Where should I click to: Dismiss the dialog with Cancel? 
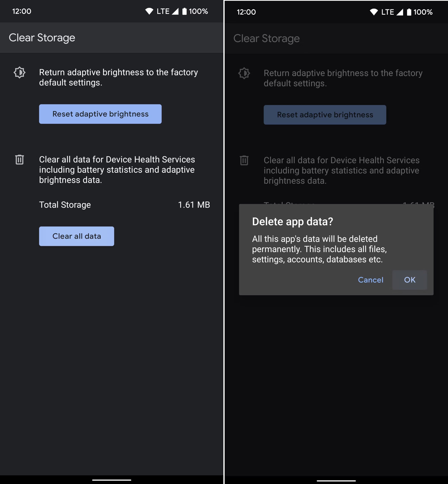[370, 280]
